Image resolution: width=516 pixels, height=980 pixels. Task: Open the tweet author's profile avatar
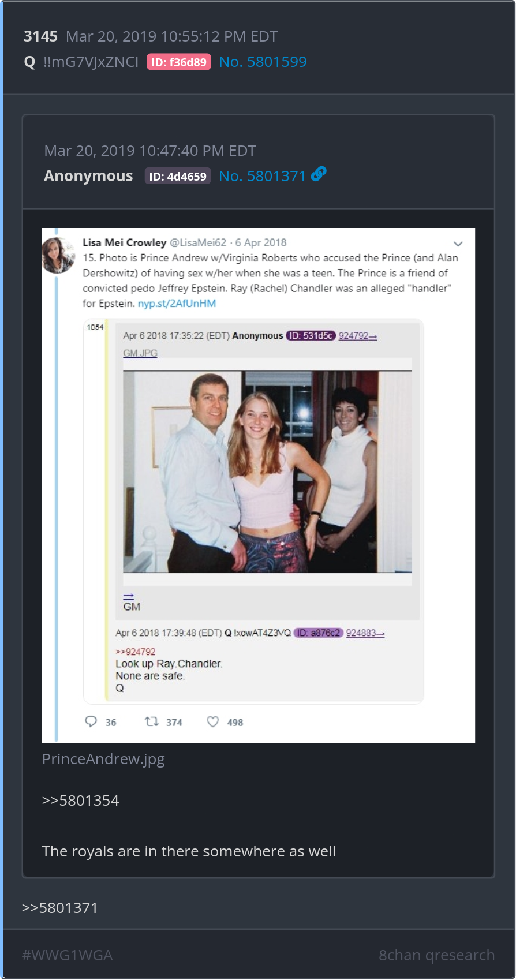58,255
